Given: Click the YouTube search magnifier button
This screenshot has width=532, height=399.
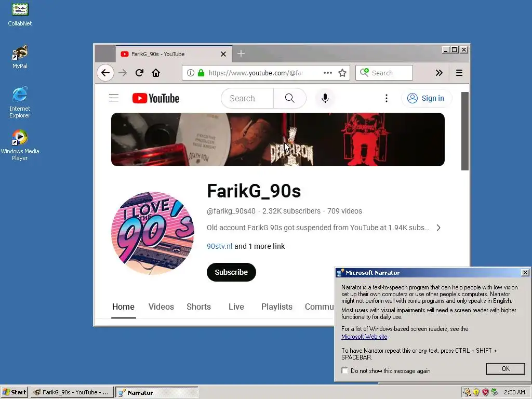Looking at the screenshot, I should [290, 98].
